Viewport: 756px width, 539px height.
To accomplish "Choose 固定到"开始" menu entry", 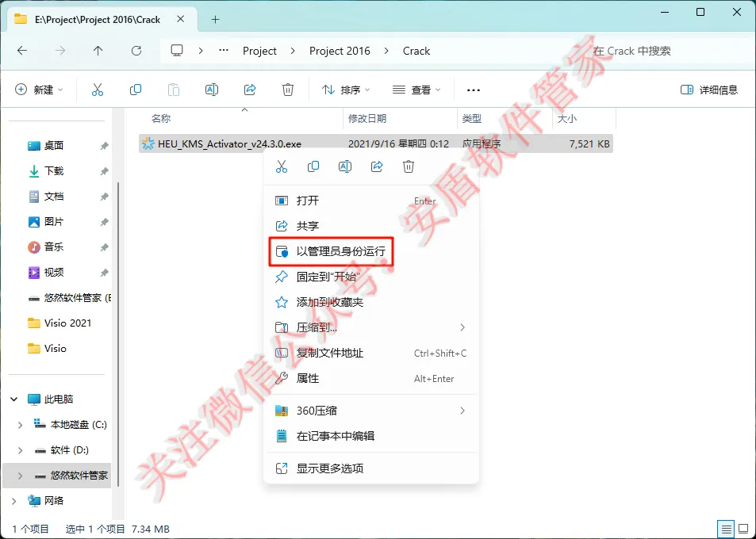I will point(371,277).
